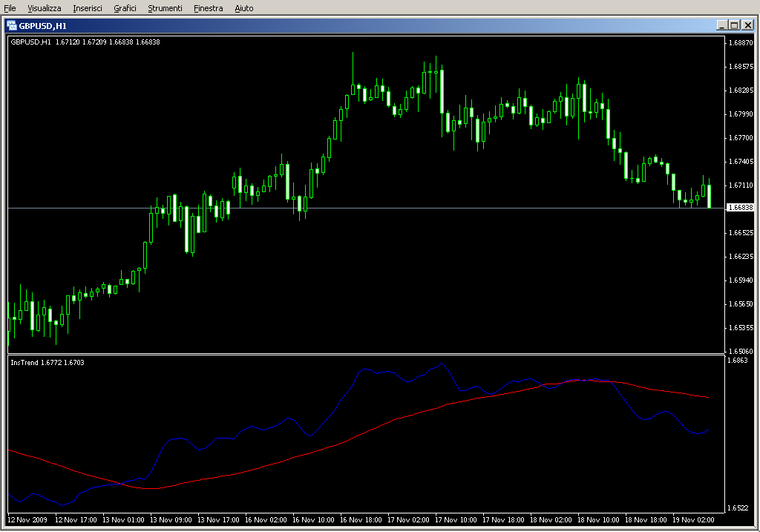Click the 16 Nov 10:00 time label
760x532 pixels.
click(x=313, y=520)
